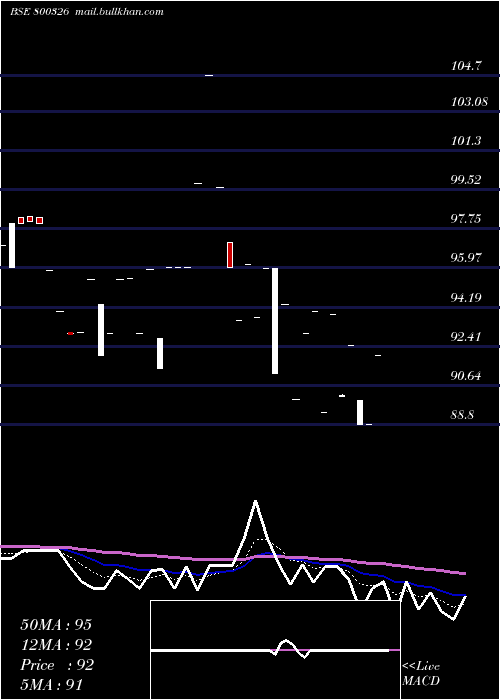Click the 5MA : 91 readout
The height and width of the screenshot is (700, 500).
tap(52, 685)
